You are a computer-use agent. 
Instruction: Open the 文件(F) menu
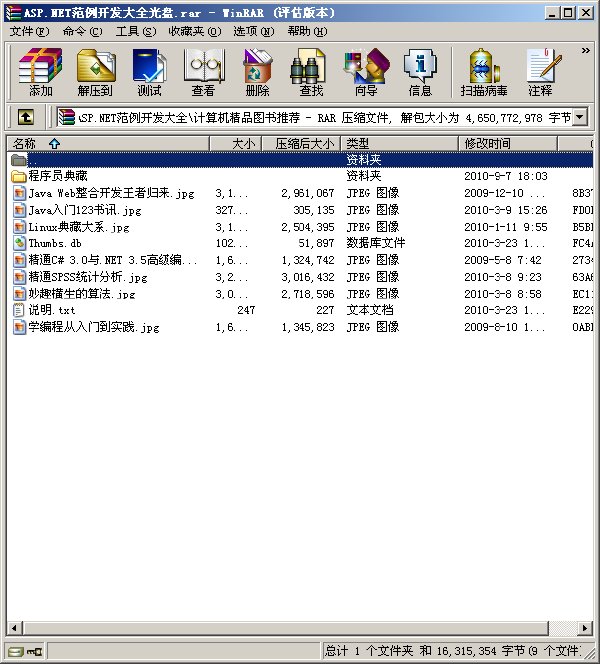(30, 31)
